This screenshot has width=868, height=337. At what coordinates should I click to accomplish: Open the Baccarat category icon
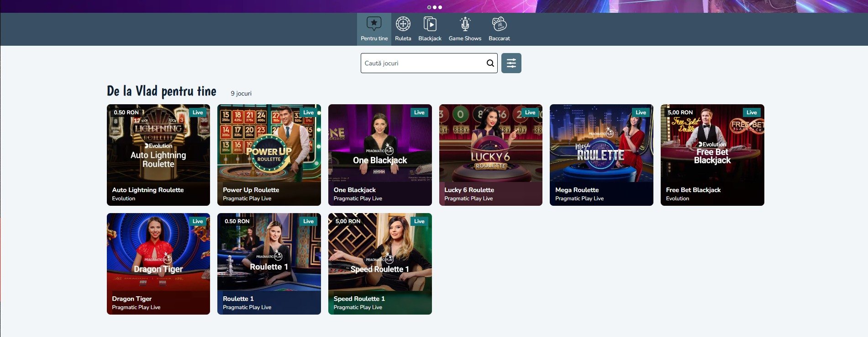(499, 24)
